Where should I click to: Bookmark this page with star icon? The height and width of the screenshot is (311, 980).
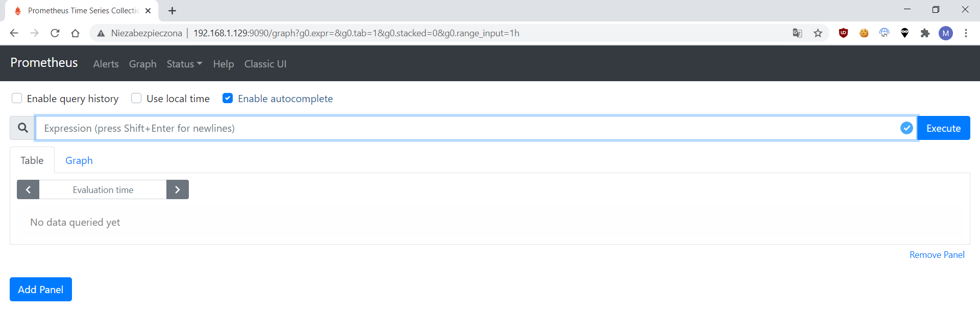(818, 33)
